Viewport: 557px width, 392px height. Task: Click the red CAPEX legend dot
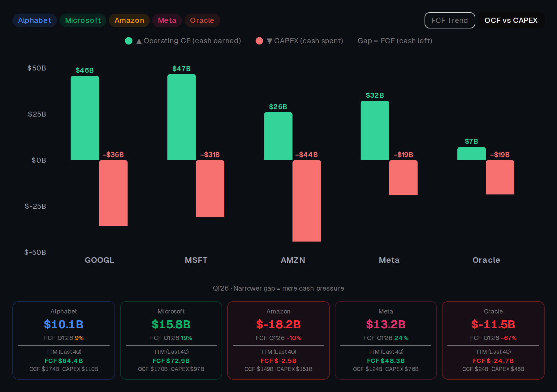coord(259,41)
